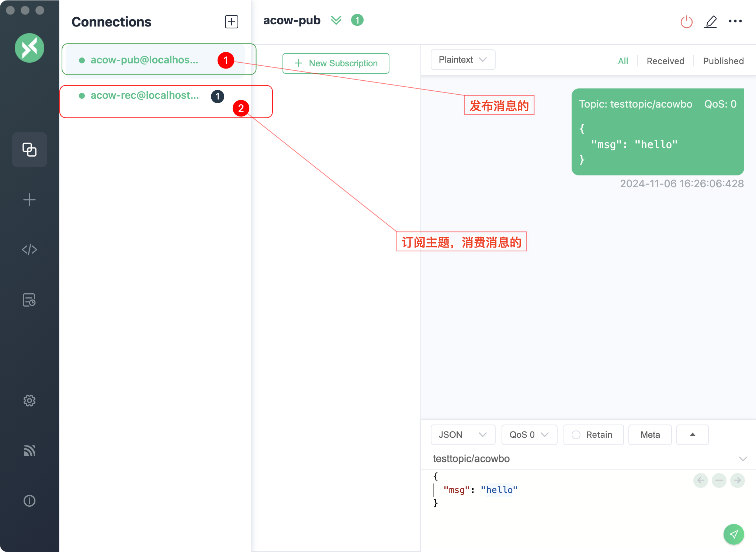Click the New Subscription button

click(336, 63)
